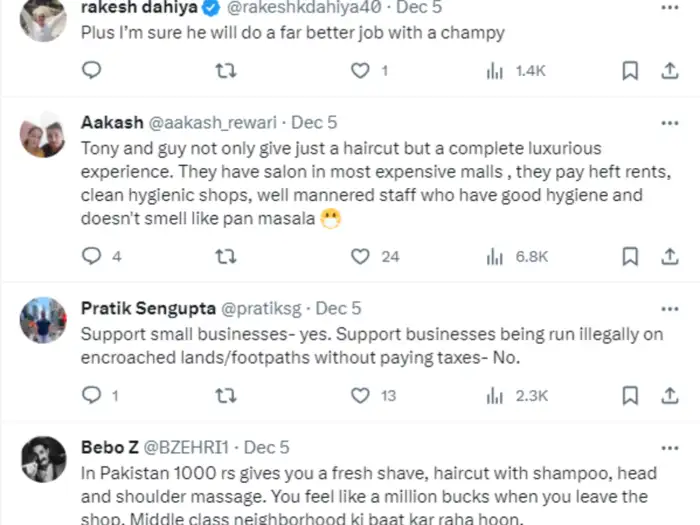
Task: Share Pratik Sengupta's tweet
Action: (x=670, y=396)
